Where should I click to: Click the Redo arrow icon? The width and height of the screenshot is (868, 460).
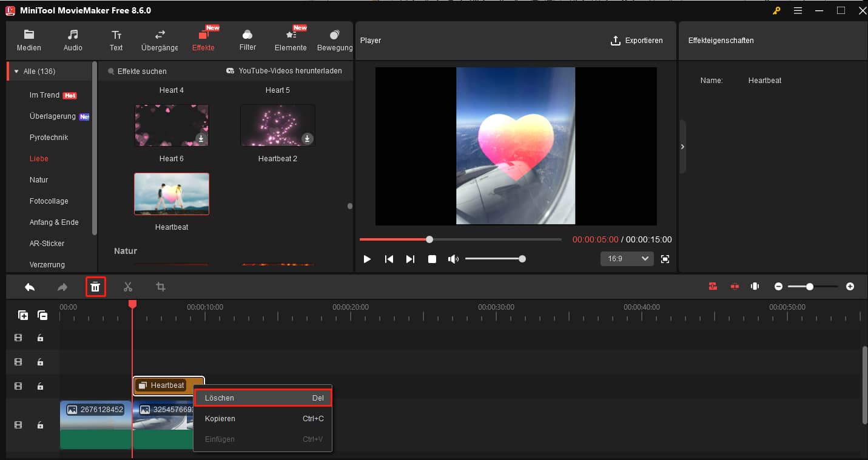point(62,286)
